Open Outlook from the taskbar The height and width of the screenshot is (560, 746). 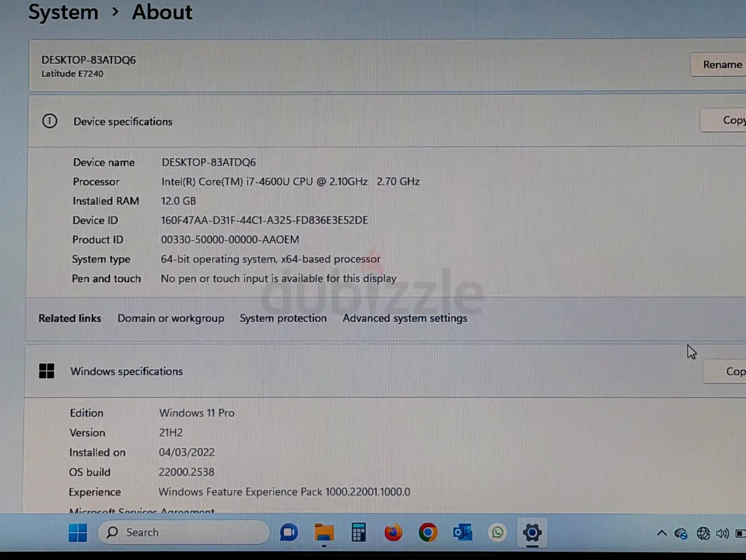click(463, 533)
